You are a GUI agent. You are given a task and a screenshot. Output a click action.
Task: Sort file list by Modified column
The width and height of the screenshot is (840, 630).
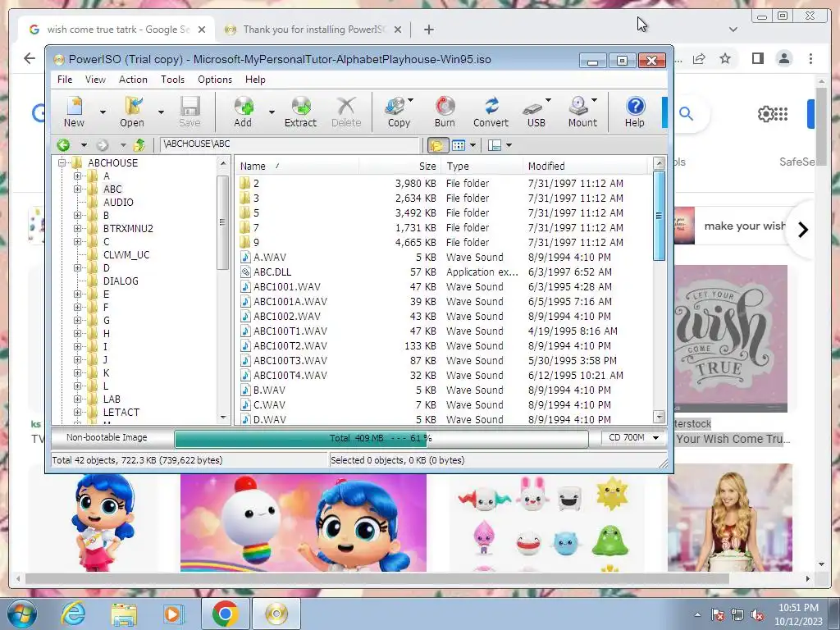point(587,166)
